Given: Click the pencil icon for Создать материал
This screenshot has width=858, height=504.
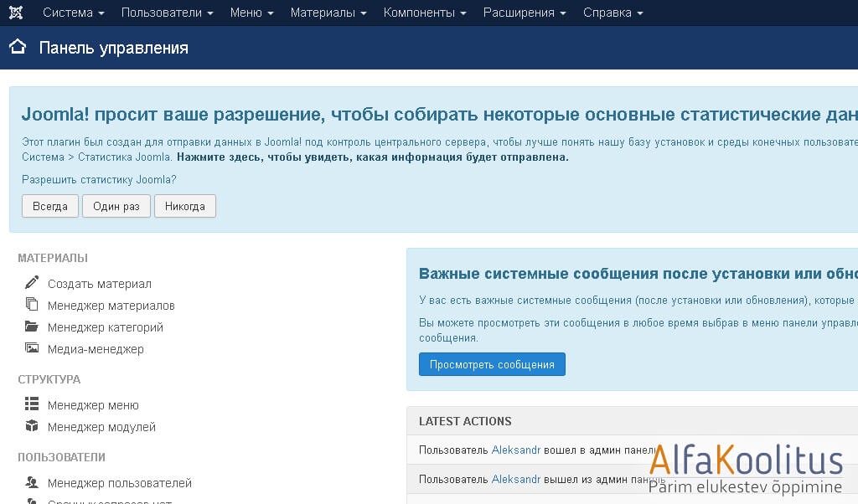Looking at the screenshot, I should pos(32,283).
